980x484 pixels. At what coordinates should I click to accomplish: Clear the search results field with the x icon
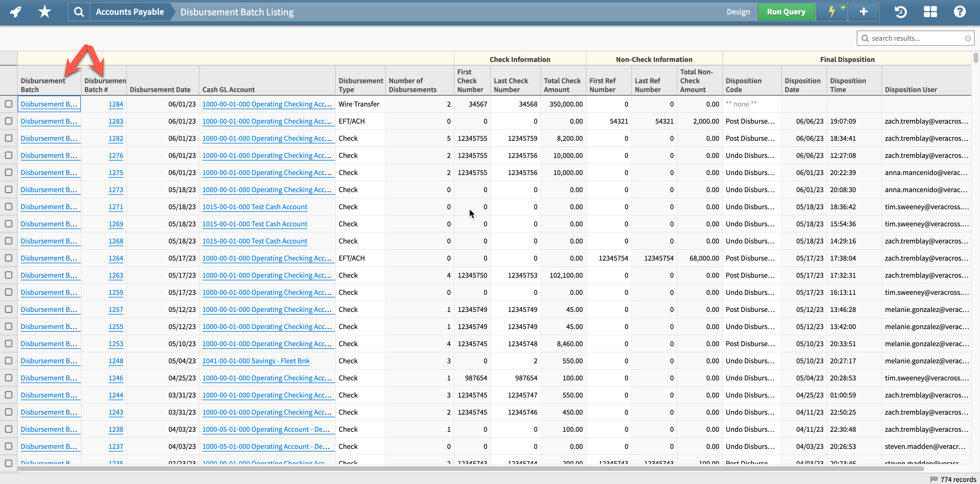tap(968, 38)
